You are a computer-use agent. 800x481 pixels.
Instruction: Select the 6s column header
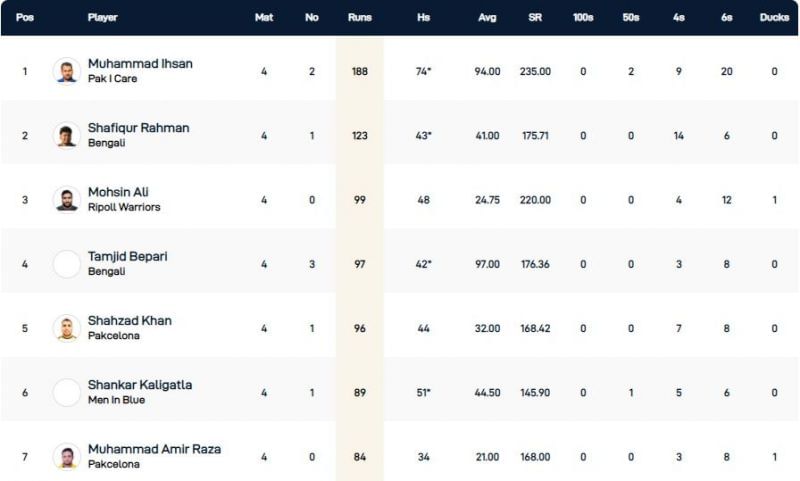(727, 18)
